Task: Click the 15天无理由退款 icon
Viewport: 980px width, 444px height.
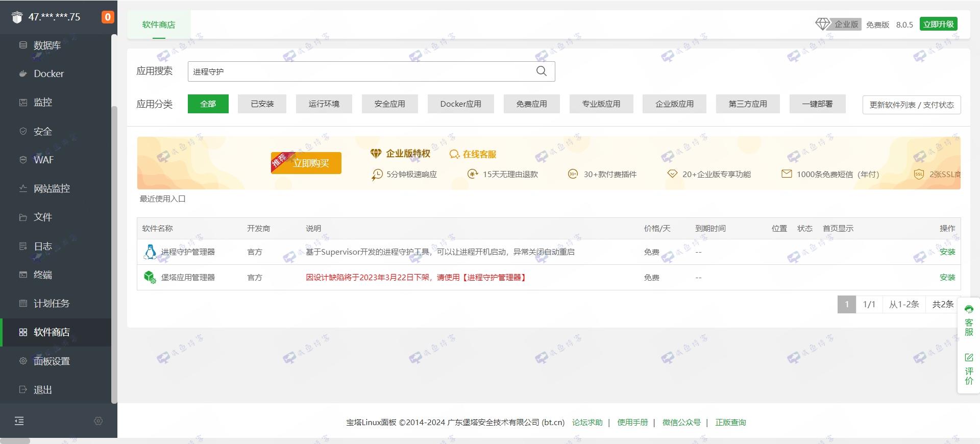Action: pos(473,174)
